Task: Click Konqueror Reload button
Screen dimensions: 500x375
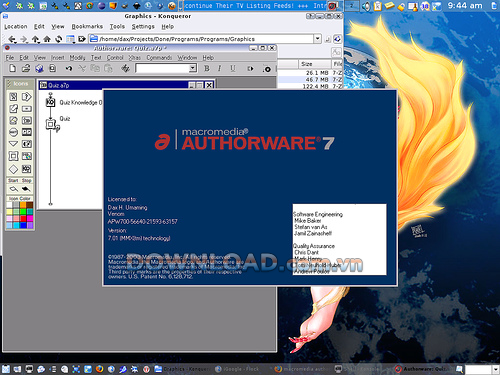Action: (59, 39)
